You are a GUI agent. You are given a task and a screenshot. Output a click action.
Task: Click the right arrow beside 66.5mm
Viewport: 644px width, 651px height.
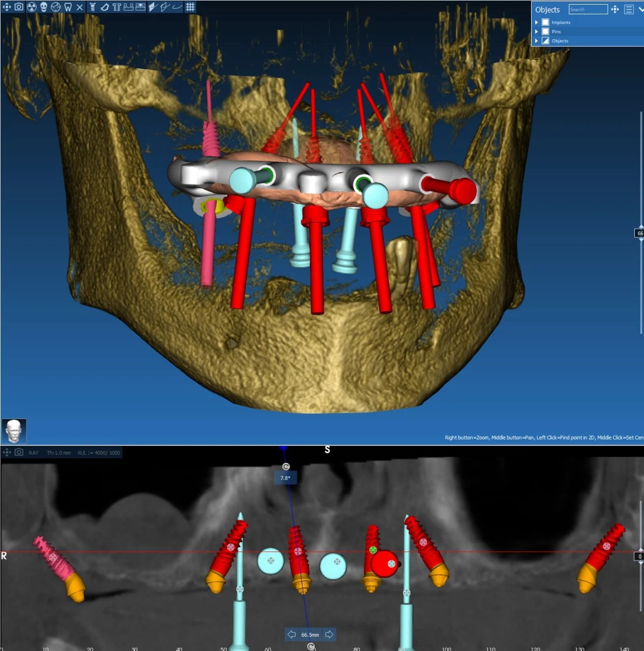(x=329, y=634)
